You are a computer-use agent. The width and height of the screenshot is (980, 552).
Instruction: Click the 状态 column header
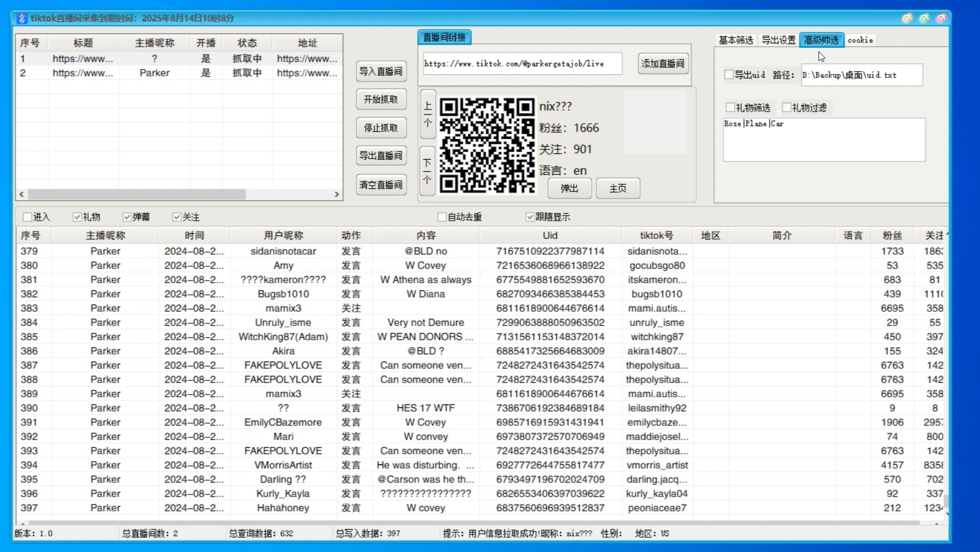tap(247, 43)
